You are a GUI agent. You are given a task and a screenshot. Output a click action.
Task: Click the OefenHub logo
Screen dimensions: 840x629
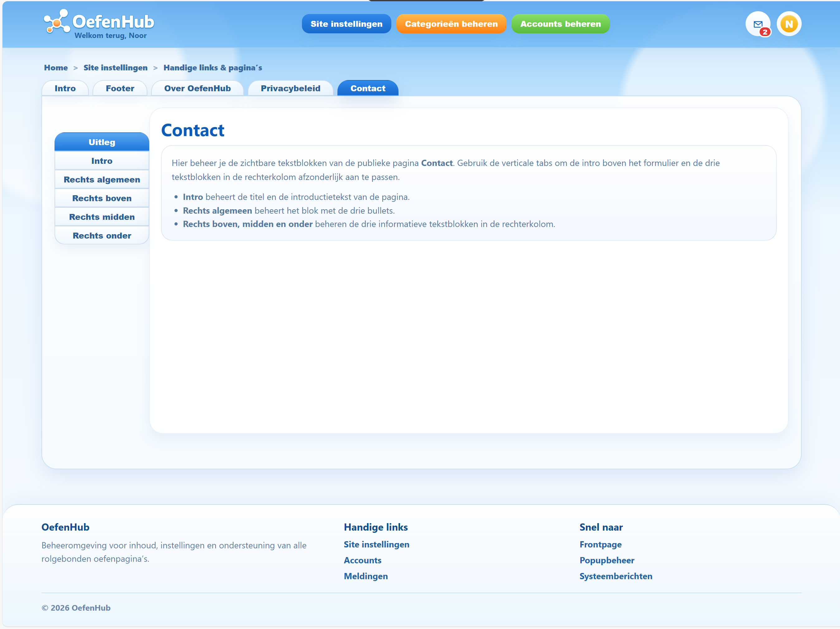point(99,22)
